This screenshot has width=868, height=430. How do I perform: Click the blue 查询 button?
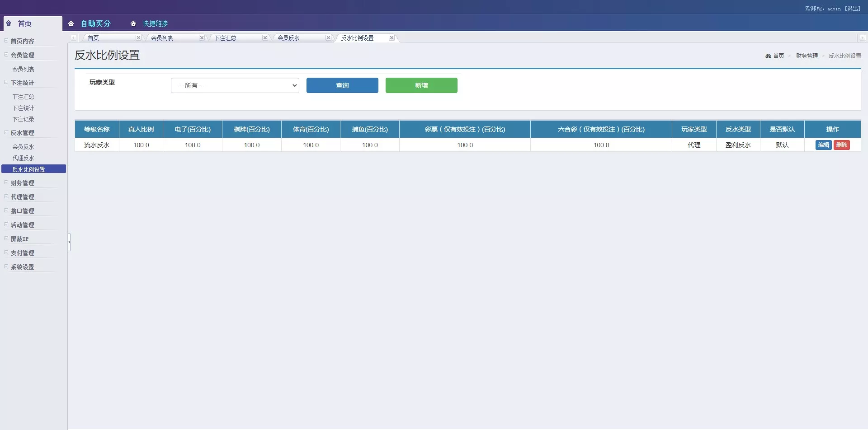(342, 85)
